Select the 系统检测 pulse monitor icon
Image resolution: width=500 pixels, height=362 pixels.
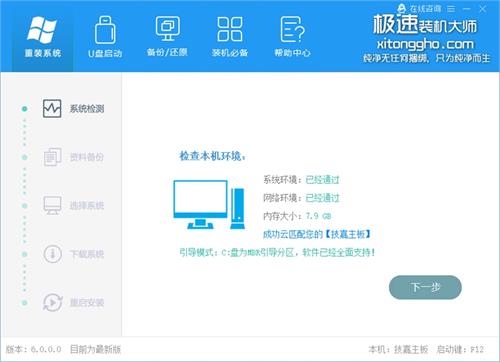tap(52, 108)
